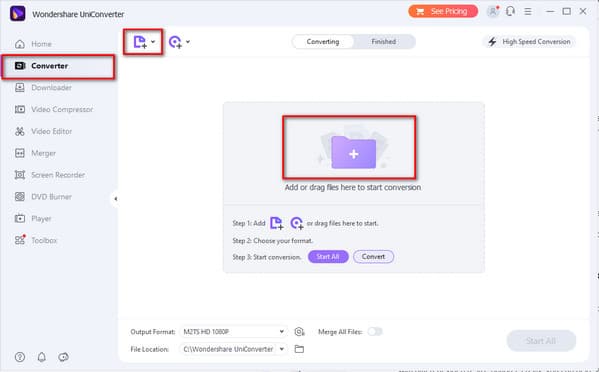Screen dimensions: 599x372
Task: Click the feedback chat icon
Action: click(x=63, y=357)
